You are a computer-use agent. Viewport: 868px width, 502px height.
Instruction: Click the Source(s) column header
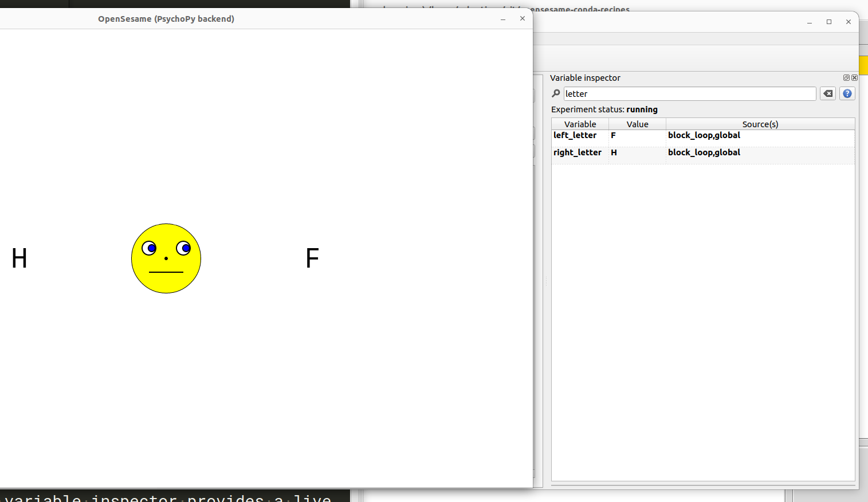[x=760, y=124]
